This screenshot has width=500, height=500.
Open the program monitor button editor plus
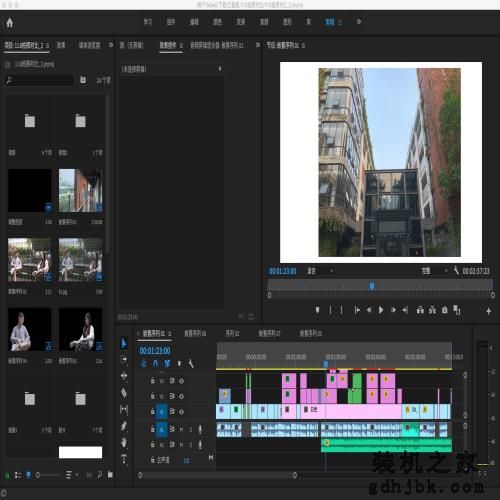pos(489,311)
